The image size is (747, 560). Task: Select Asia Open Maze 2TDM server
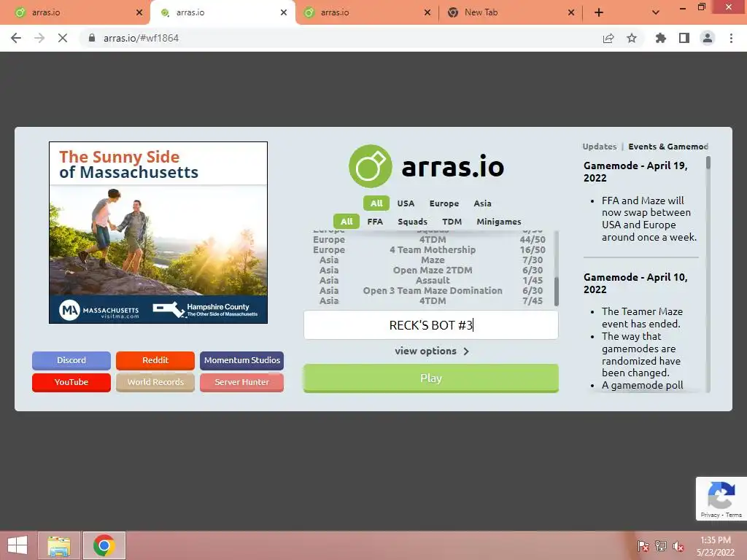429,270
